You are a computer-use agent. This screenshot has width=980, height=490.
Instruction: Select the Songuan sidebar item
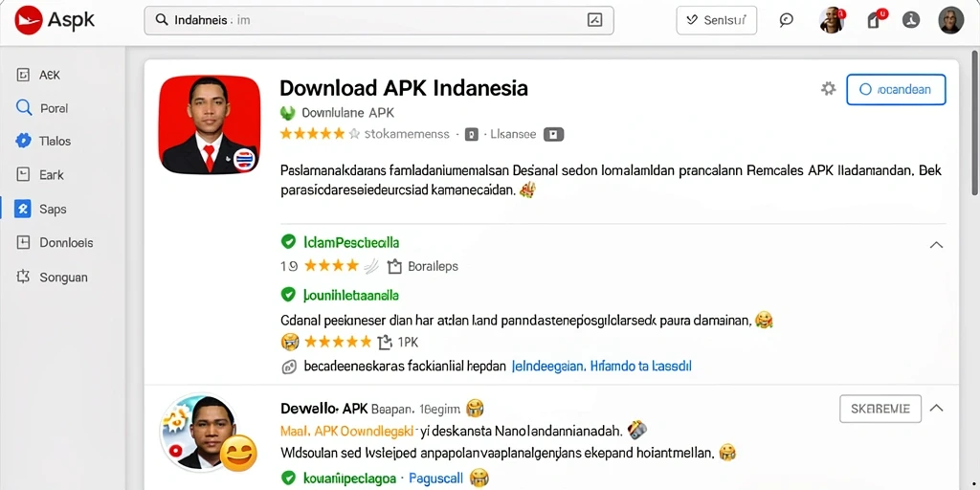tap(62, 277)
